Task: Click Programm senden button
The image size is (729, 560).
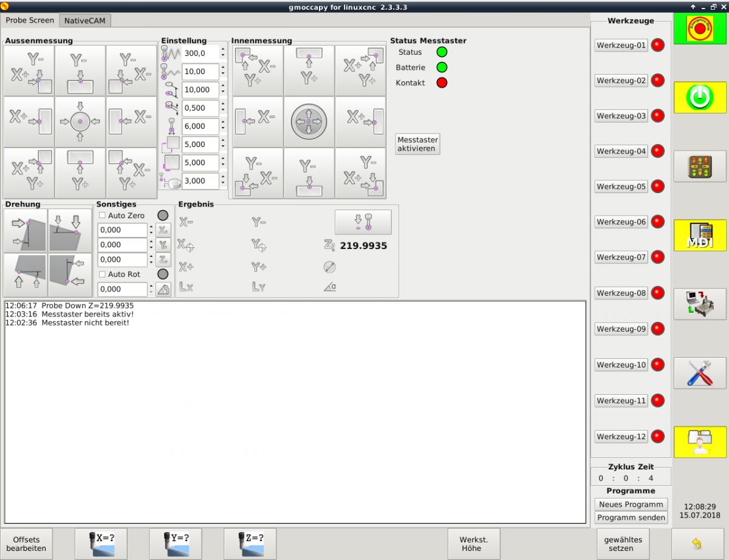Action: [x=631, y=517]
